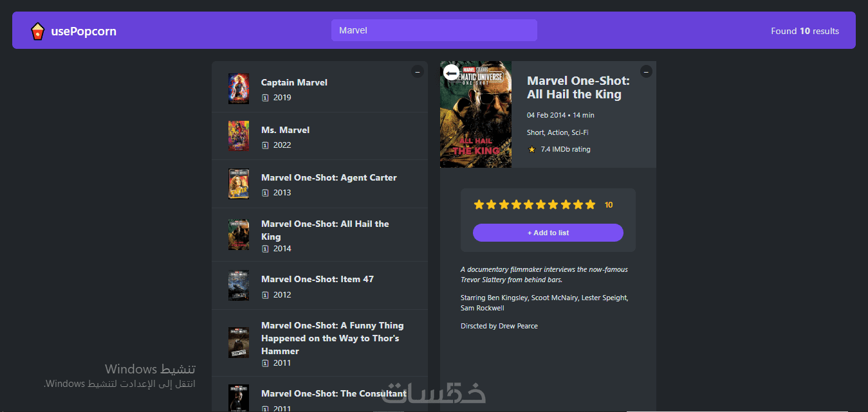Click the Starring Ben Kingsley cast text
Image resolution: width=868 pixels, height=412 pixels.
(544, 303)
